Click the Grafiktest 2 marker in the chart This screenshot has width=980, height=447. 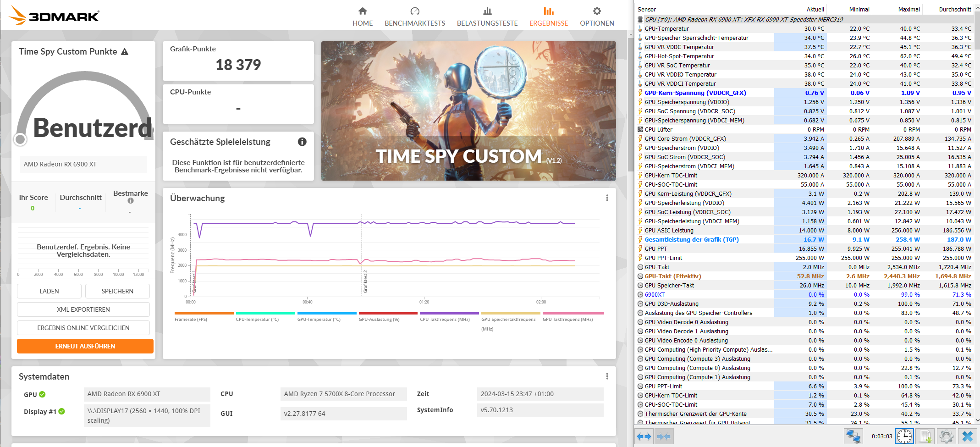(x=365, y=281)
